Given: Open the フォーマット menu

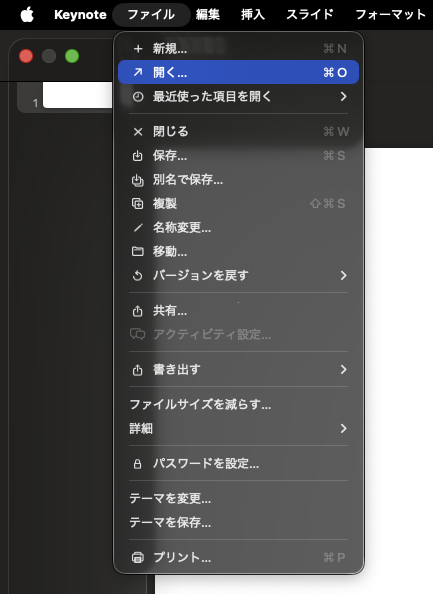Looking at the screenshot, I should click(x=391, y=15).
